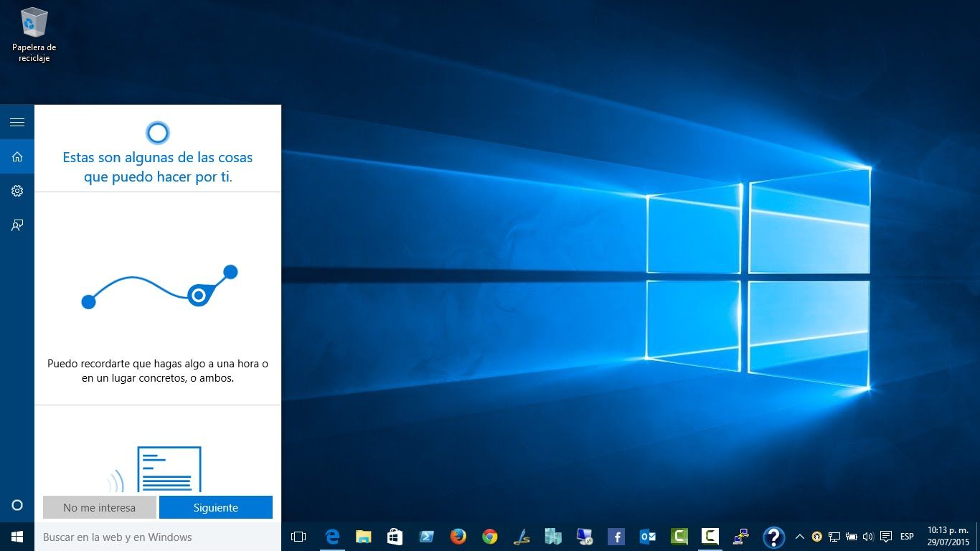
Task: Click the battery tray icon
Action: [x=852, y=537]
